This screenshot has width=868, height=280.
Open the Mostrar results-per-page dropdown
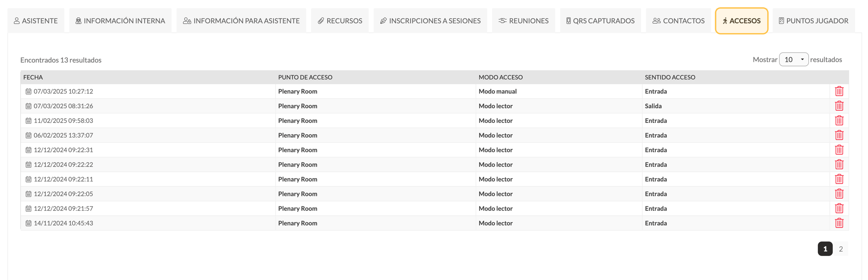point(793,60)
